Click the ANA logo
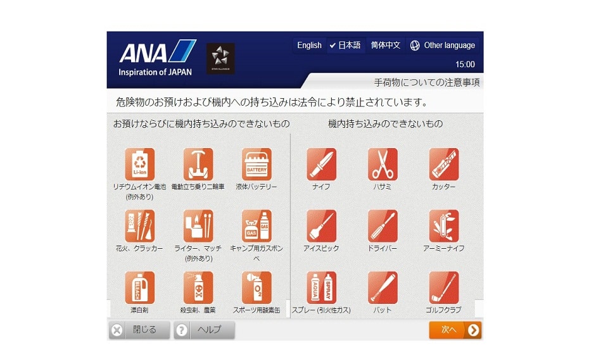 click(158, 58)
